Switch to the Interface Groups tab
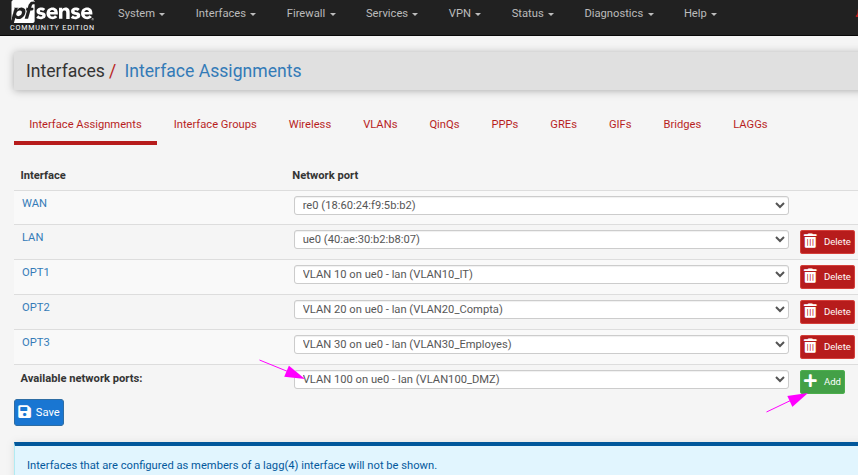The image size is (858, 475). point(215,124)
